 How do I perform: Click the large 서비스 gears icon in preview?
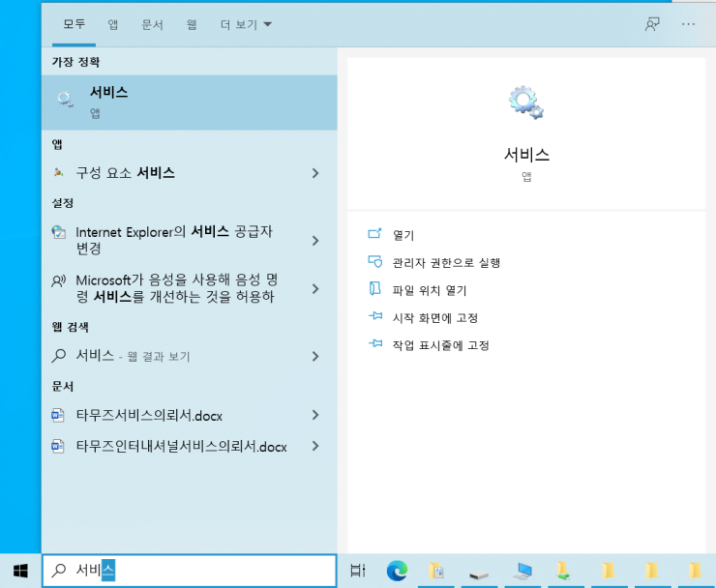(526, 103)
